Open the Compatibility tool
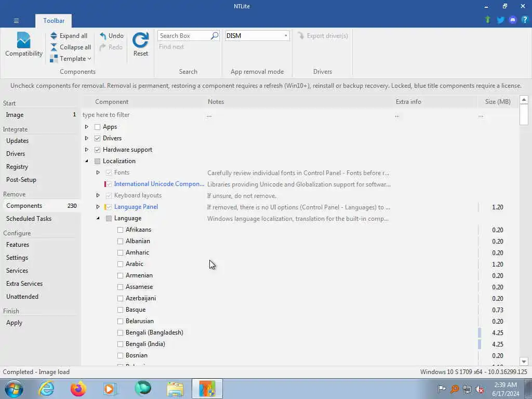This screenshot has width=532, height=399. point(24,44)
